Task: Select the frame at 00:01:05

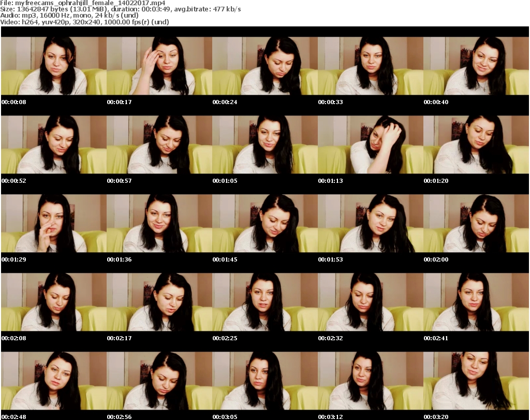Action: pos(265,144)
